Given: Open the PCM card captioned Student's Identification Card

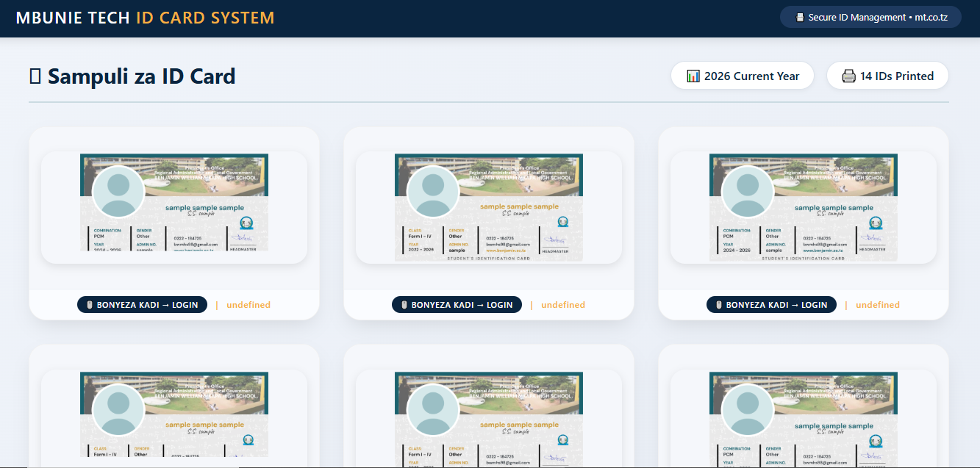Looking at the screenshot, I should [x=804, y=208].
